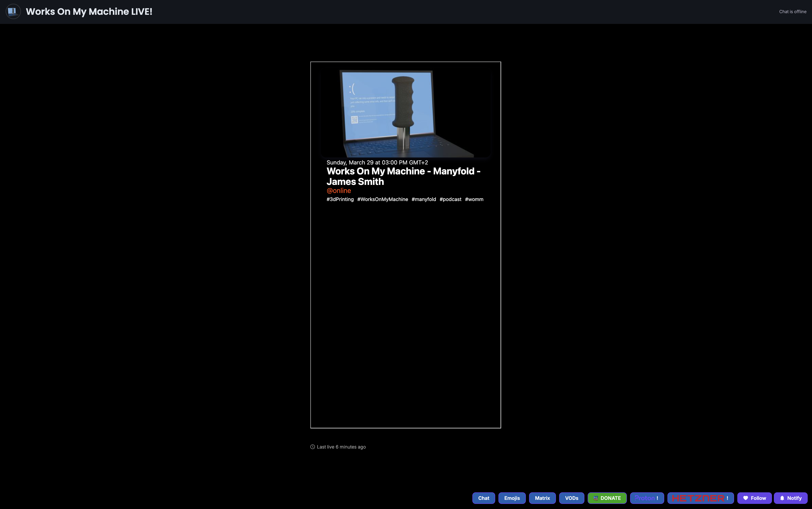The width and height of the screenshot is (812, 509).
Task: Click the clock icon beside Last live
Action: coord(312,447)
